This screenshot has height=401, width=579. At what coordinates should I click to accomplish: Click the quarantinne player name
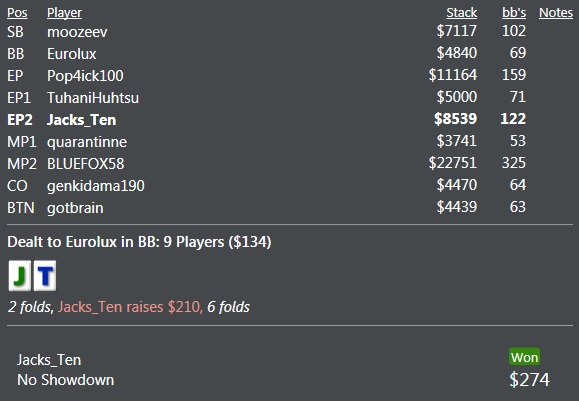[87, 142]
